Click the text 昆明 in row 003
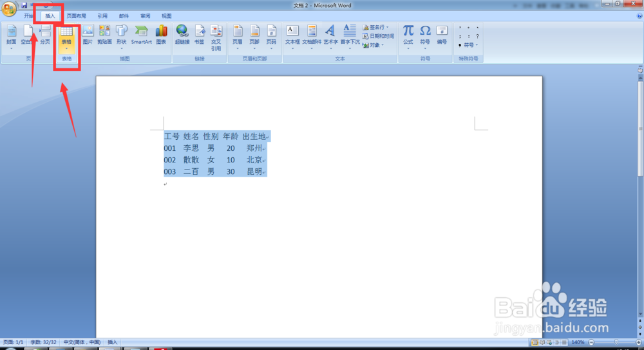Image resolution: width=644 pixels, height=350 pixels. (254, 171)
